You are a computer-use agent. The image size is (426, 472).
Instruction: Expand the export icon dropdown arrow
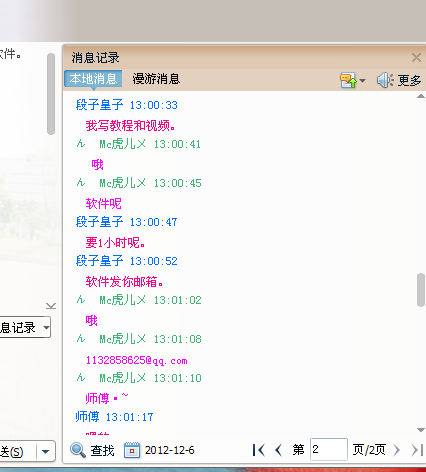(362, 80)
